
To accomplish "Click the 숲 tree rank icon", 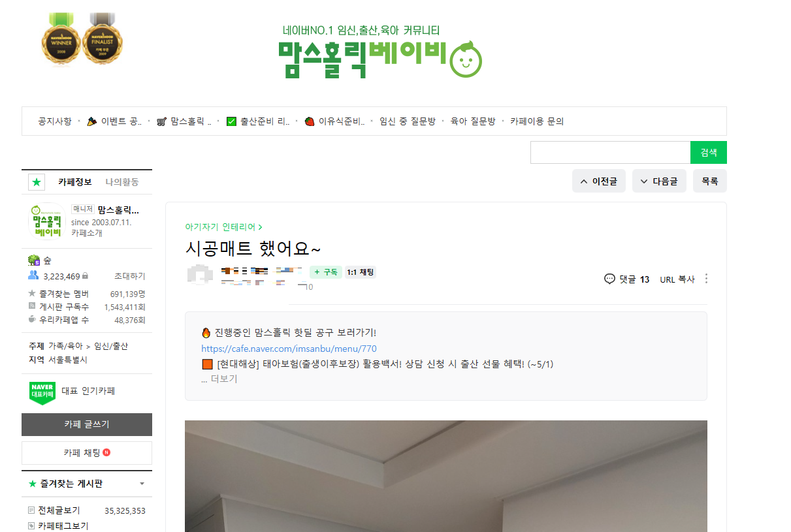I will (34, 260).
